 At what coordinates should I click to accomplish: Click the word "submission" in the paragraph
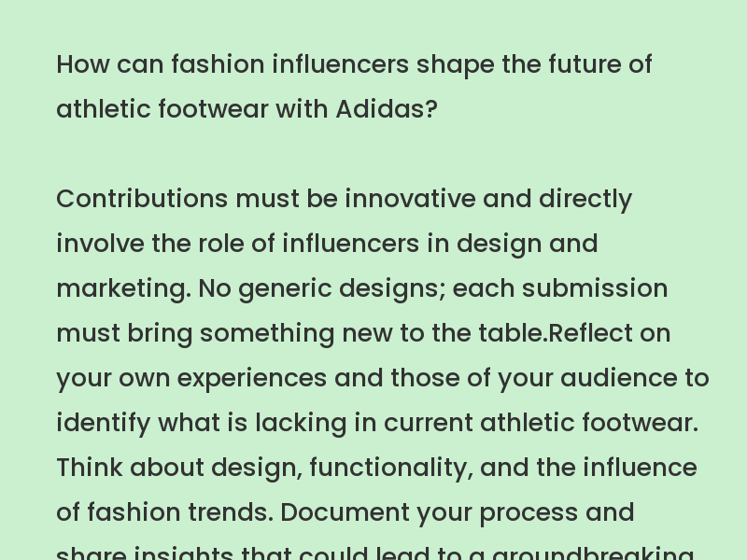pyautogui.click(x=595, y=288)
